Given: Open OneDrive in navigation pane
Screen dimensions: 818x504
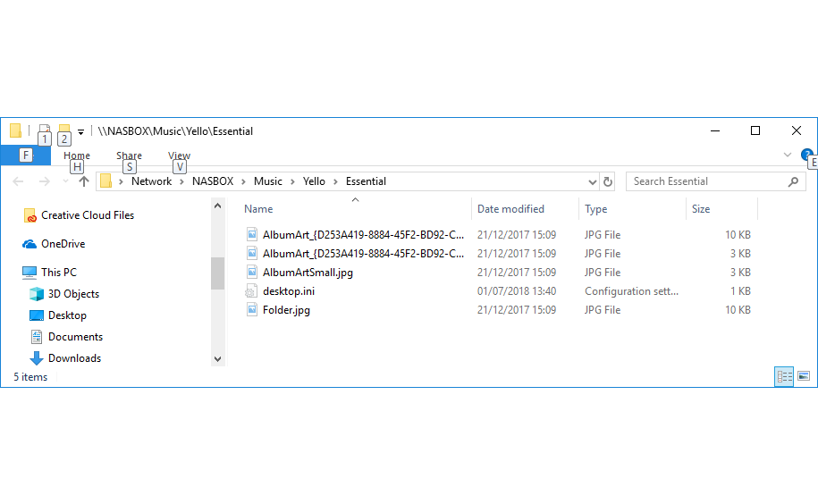Looking at the screenshot, I should click(63, 244).
